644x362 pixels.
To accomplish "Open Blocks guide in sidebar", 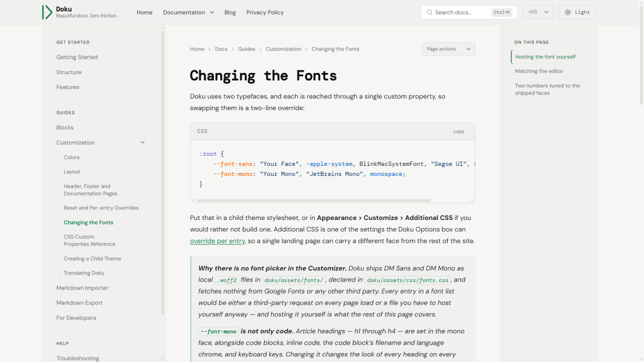I will pyautogui.click(x=65, y=128).
